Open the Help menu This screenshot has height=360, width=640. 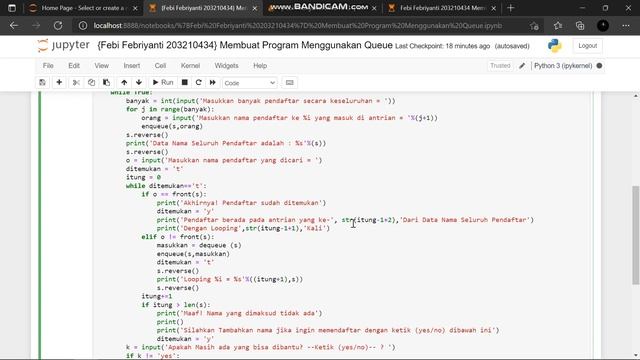tap(260, 65)
